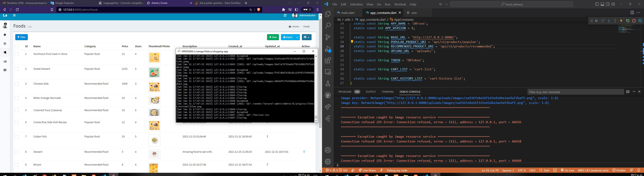This screenshot has height=176, width=644.
Task: Maximize debug panel with chevron up
Action: [634, 92]
